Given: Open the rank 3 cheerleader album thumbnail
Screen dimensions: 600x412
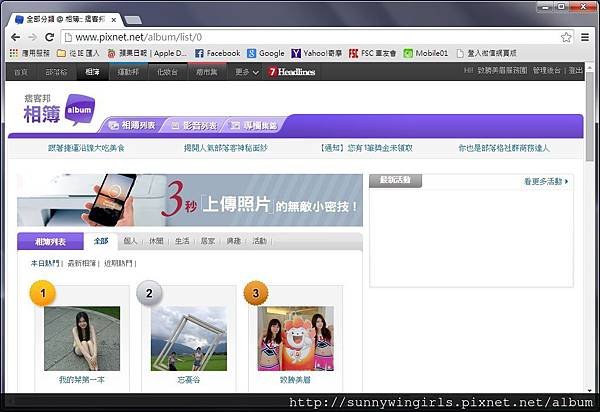Looking at the screenshot, I should point(295,338).
